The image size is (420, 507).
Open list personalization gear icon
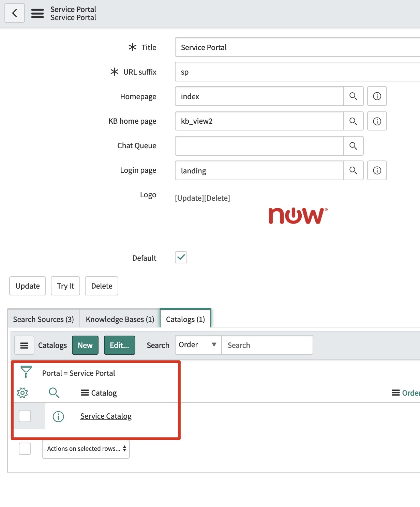click(x=22, y=393)
